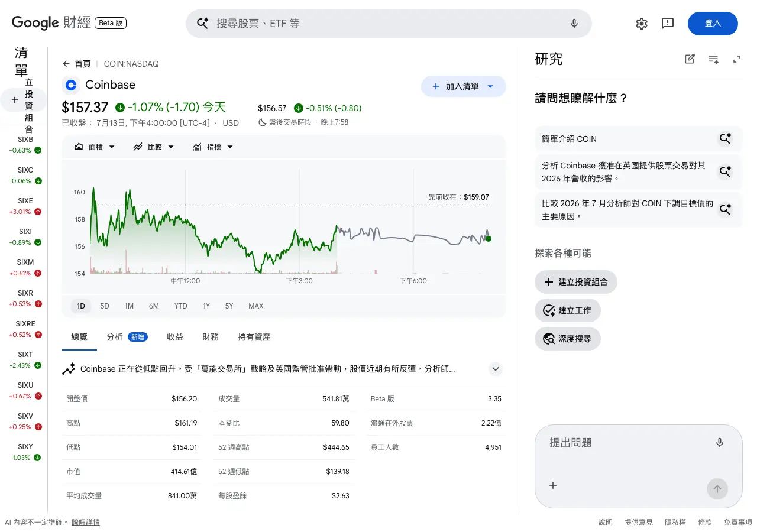This screenshot has height=532, width=757.
Task: Select the MAX time range
Action: (256, 306)
